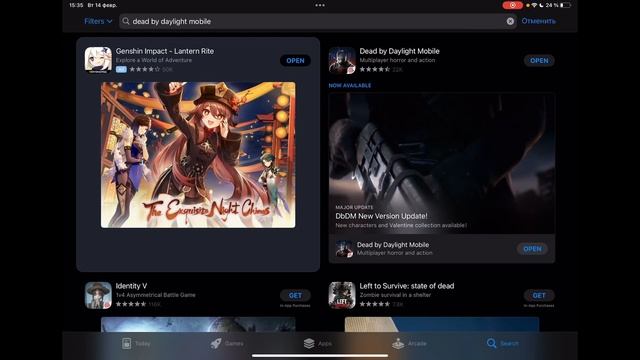Tap the three-dot multitasking indicator at the top
The height and width of the screenshot is (360, 640).
coord(320,5)
